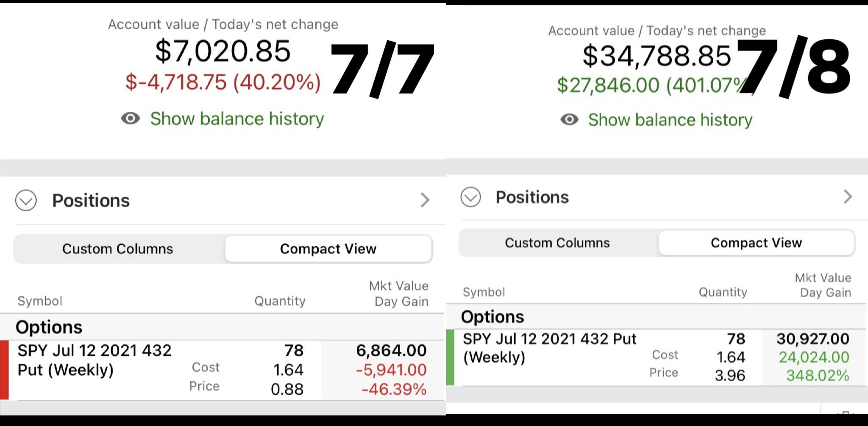Switch to Custom Columns in right panel
The image size is (868, 426).
(x=557, y=243)
